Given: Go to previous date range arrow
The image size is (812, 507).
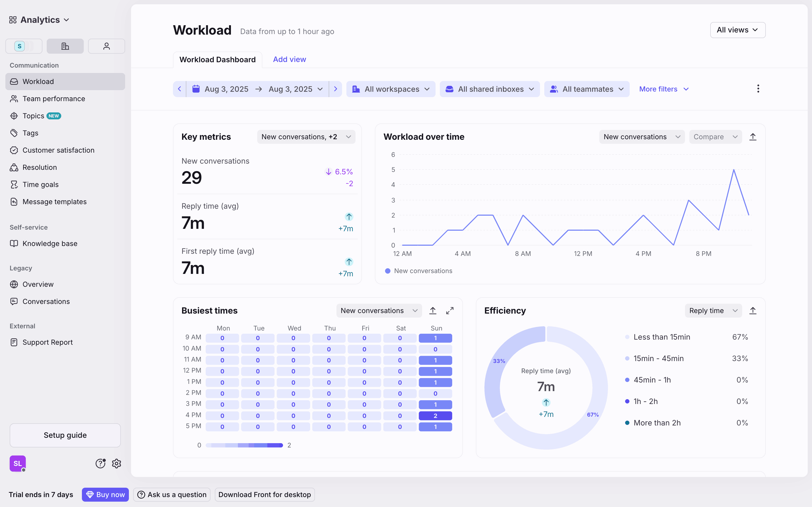Looking at the screenshot, I should [180, 89].
